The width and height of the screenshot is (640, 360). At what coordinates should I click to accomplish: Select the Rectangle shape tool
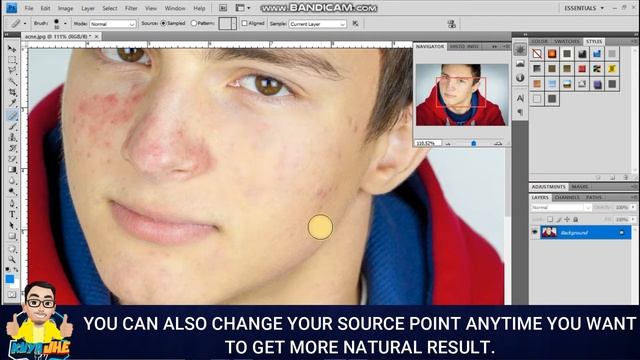coord(12,236)
